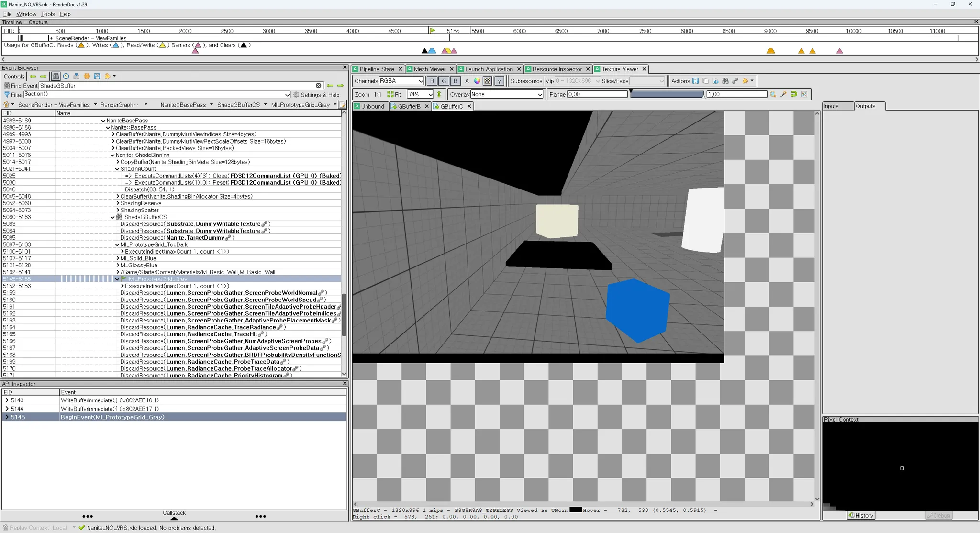Viewport: 980px width, 533px height.
Task: Click the event browser bookmark asterisk icon
Action: (87, 76)
